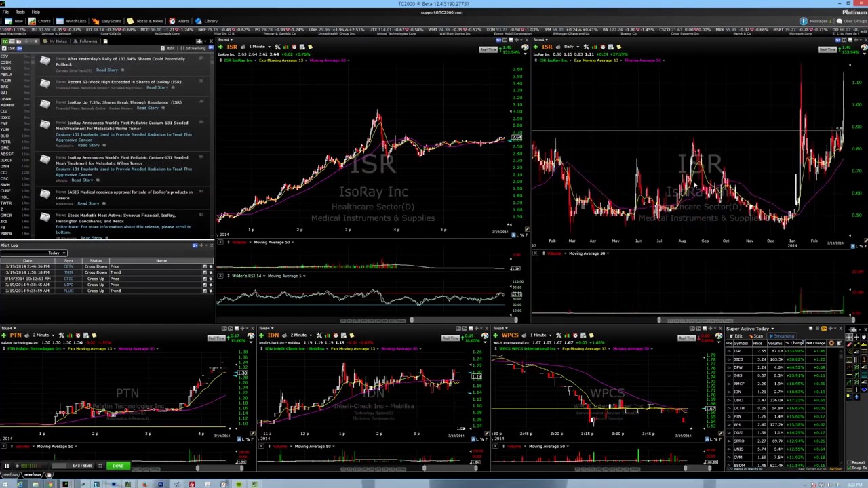This screenshot has height=488, width=868.
Task: Select PLUG symbol in the Alert Log
Action: 68,291
